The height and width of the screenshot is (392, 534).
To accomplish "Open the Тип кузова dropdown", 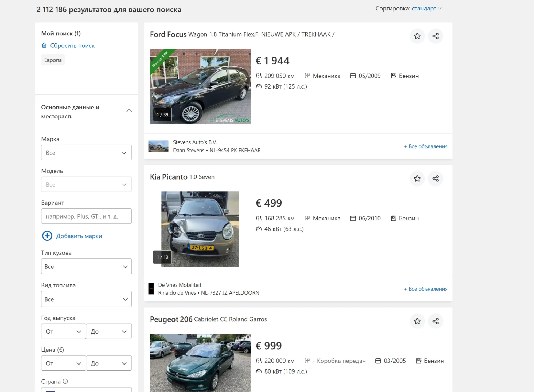I will tap(86, 266).
